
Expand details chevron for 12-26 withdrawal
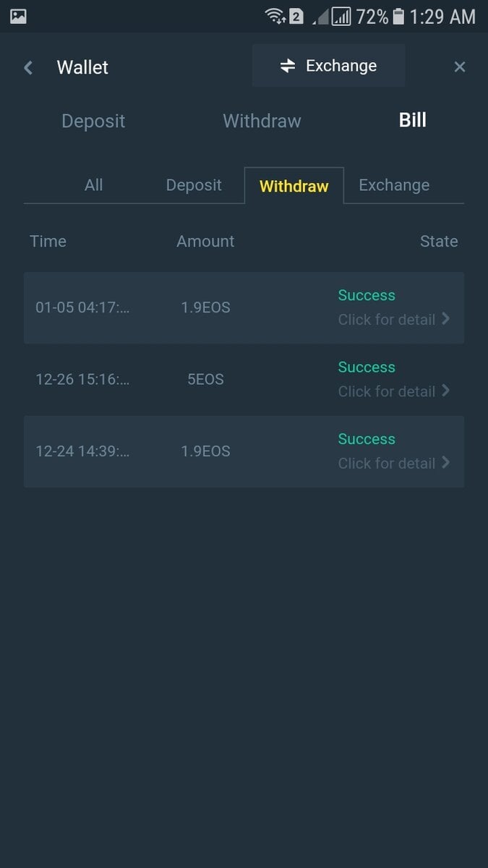pyautogui.click(x=445, y=391)
